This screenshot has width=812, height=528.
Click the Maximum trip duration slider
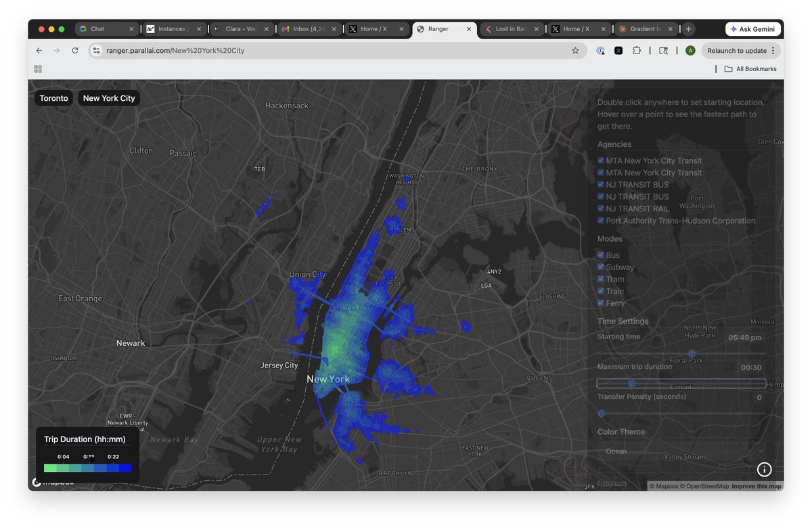[x=681, y=383]
